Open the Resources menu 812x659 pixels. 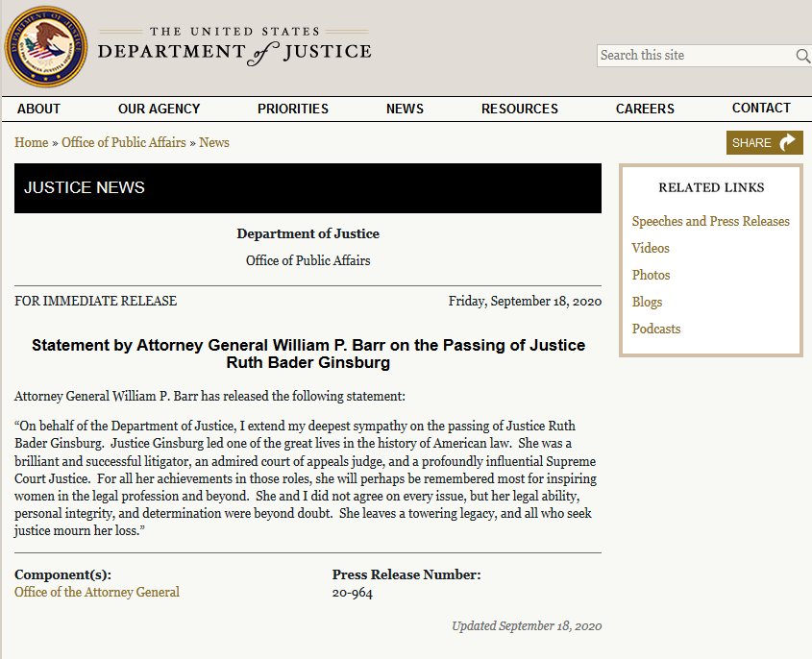520,109
